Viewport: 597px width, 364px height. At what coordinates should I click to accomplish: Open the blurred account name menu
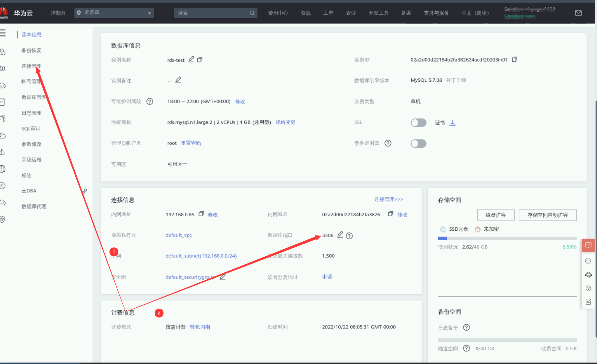tap(530, 13)
